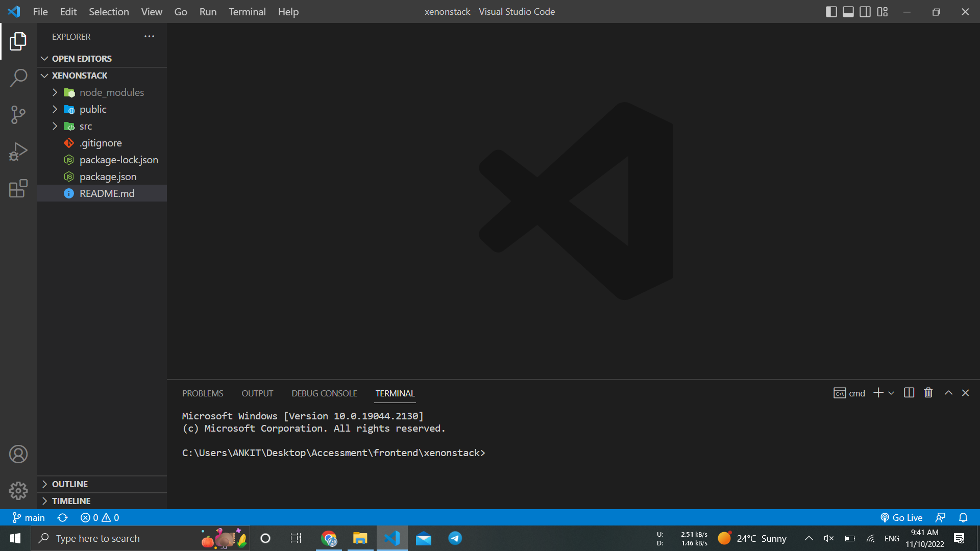Viewport: 980px width, 551px height.
Task: Click the Accounts icon
Action: click(18, 454)
